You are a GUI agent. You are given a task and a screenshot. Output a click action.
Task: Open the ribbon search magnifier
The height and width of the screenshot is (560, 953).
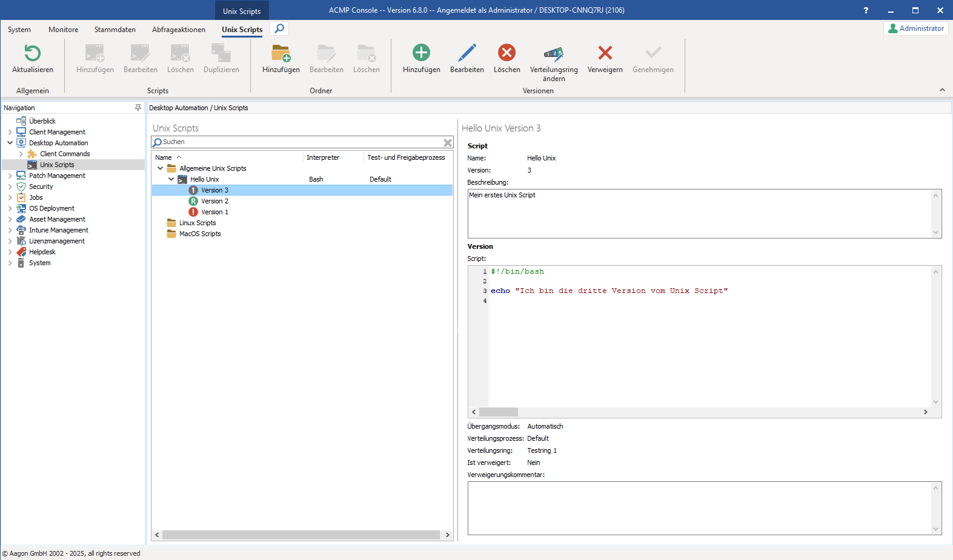(x=279, y=28)
